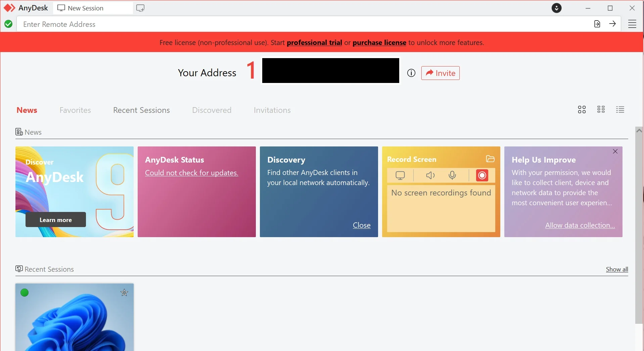Open the recent session desktop thumbnail

pos(75,317)
